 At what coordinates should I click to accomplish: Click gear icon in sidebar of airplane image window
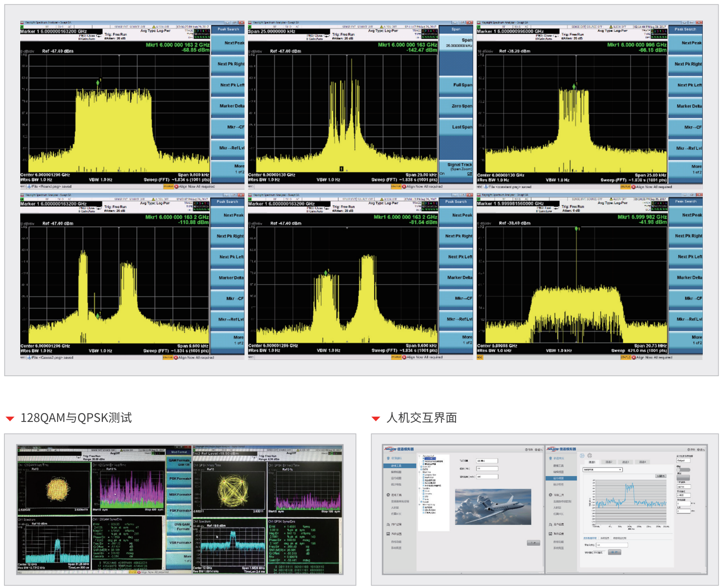click(388, 495)
